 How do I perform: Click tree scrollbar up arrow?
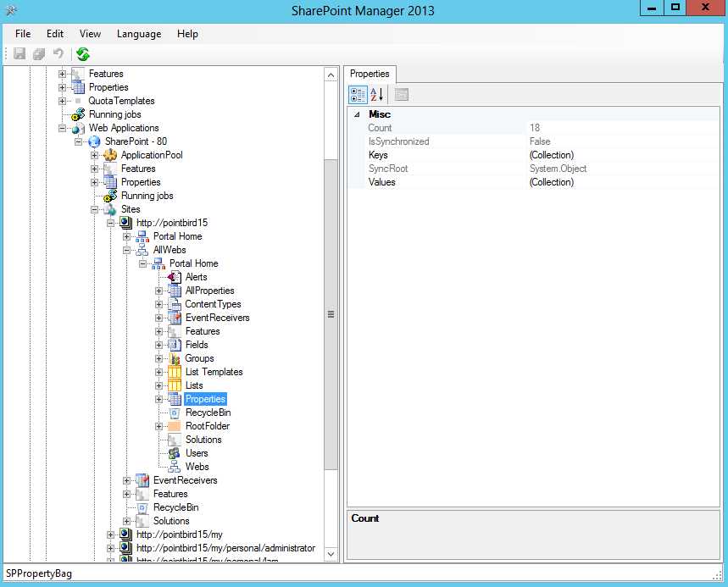pos(331,75)
